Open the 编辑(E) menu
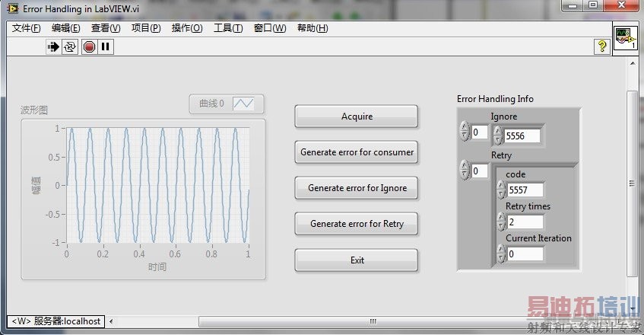Image resolution: width=644 pixels, height=335 pixels. pos(65,28)
